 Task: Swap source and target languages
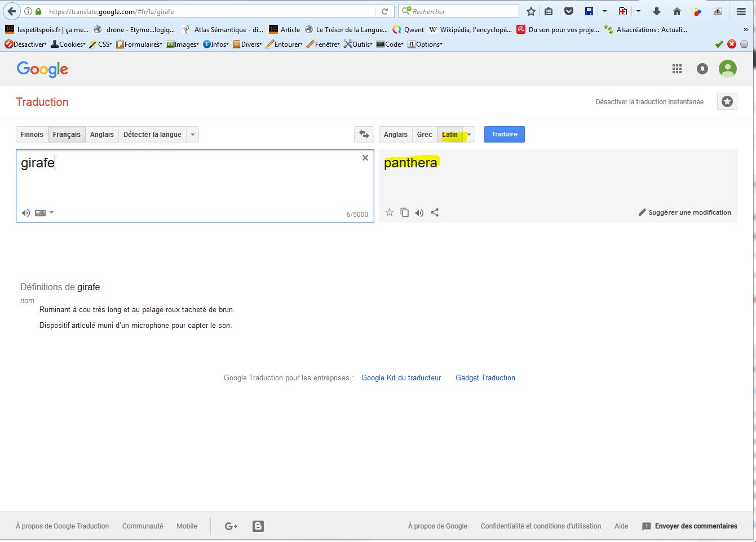point(364,134)
